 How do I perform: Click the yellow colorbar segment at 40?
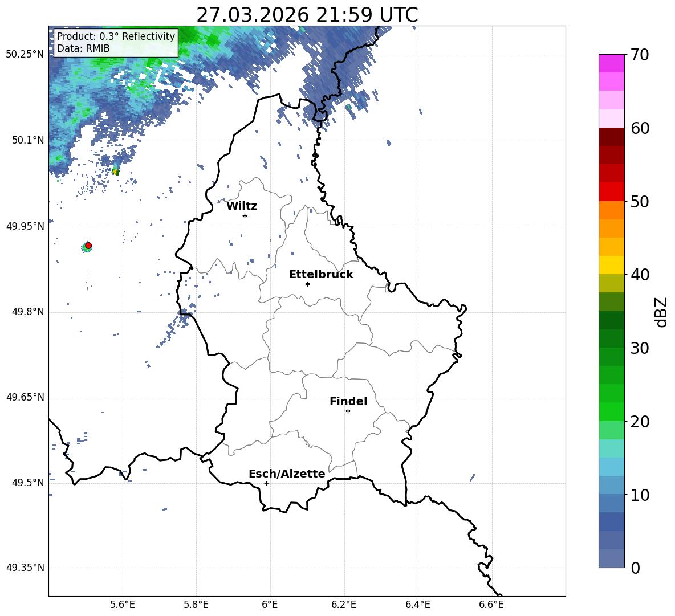click(x=611, y=265)
